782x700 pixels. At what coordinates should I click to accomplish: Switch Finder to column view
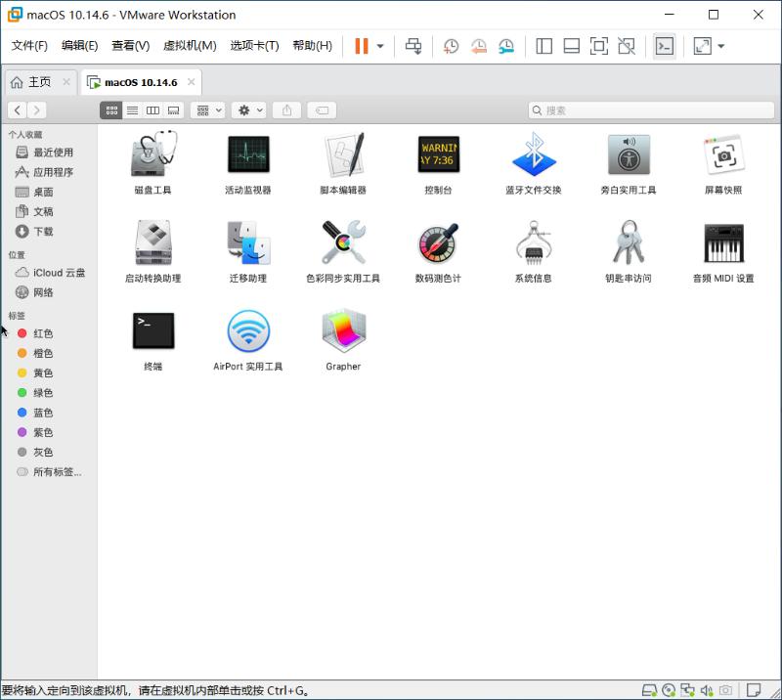[x=152, y=109]
